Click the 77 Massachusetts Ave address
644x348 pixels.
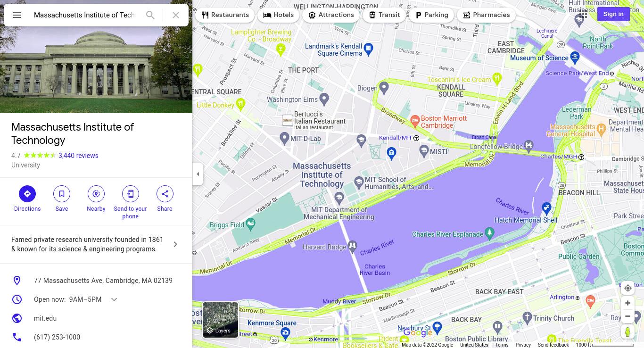[103, 281]
